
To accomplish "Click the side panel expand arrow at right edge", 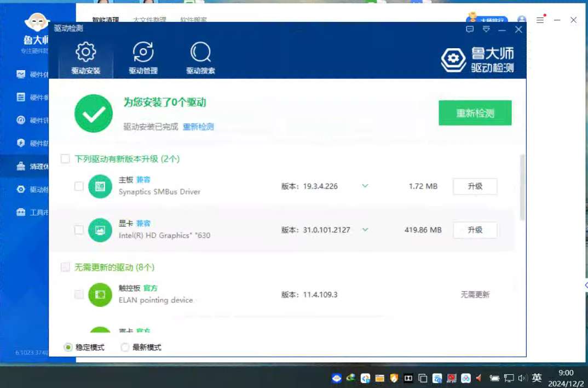I will tap(586, 285).
